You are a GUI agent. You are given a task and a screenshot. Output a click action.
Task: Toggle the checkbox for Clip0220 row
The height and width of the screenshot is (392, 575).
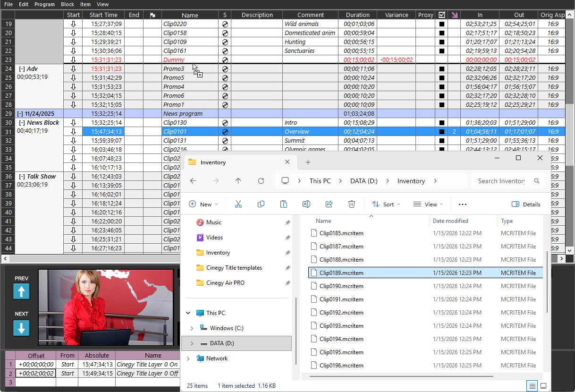pos(442,24)
